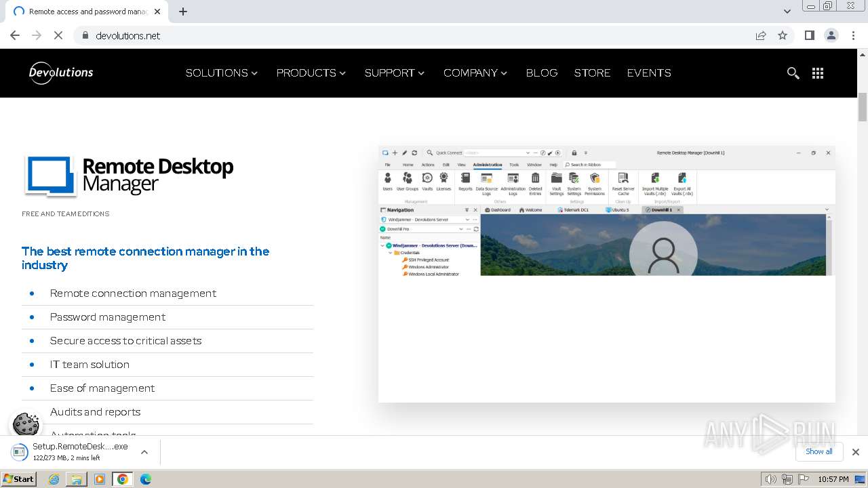Click the taskbar clock 10:57 PM

(x=833, y=479)
